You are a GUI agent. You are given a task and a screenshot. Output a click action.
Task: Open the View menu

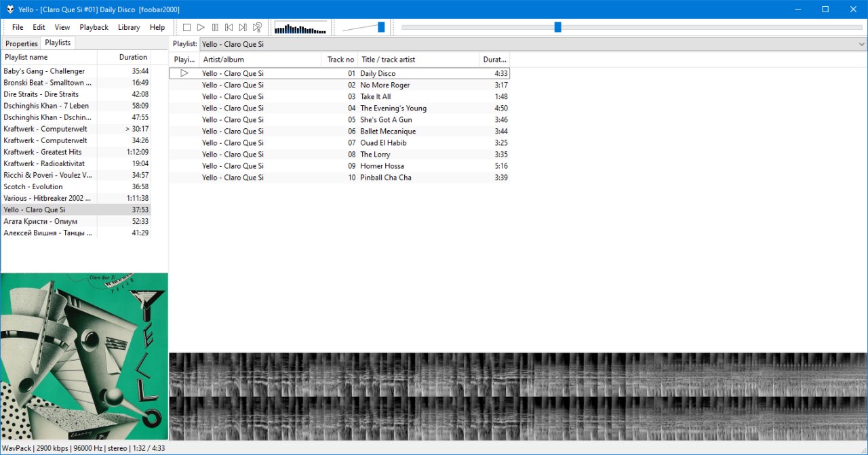[x=62, y=27]
